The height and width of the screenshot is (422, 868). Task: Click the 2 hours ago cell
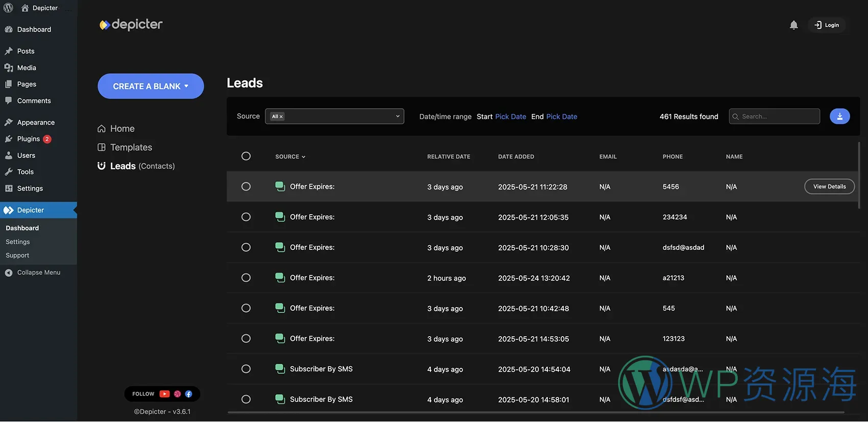point(447,278)
